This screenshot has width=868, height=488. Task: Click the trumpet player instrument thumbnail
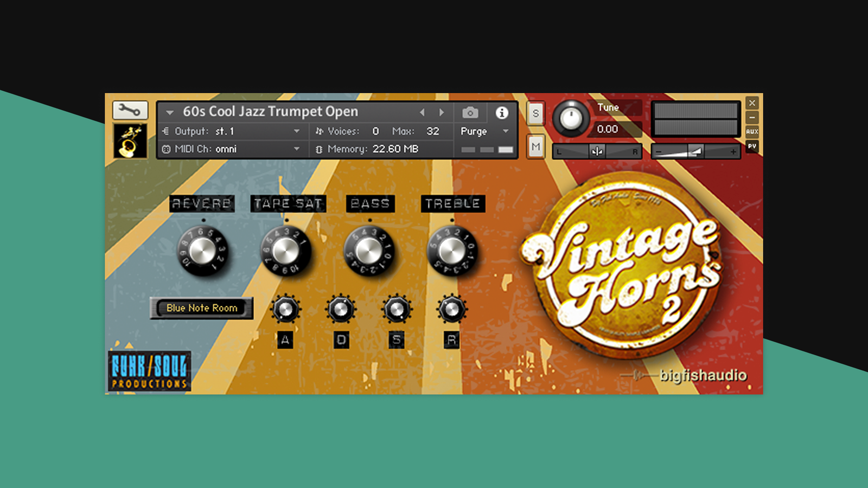point(130,141)
